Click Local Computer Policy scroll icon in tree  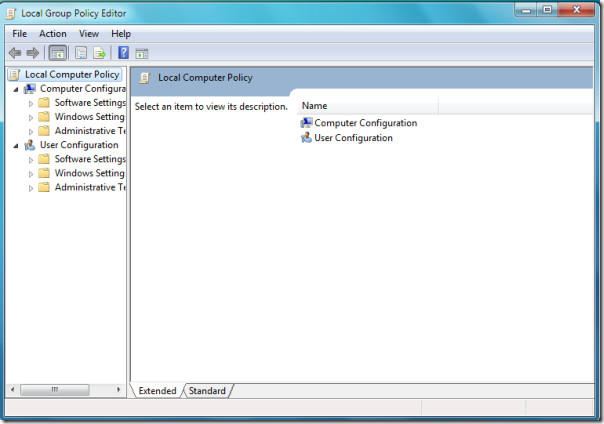pyautogui.click(x=14, y=74)
